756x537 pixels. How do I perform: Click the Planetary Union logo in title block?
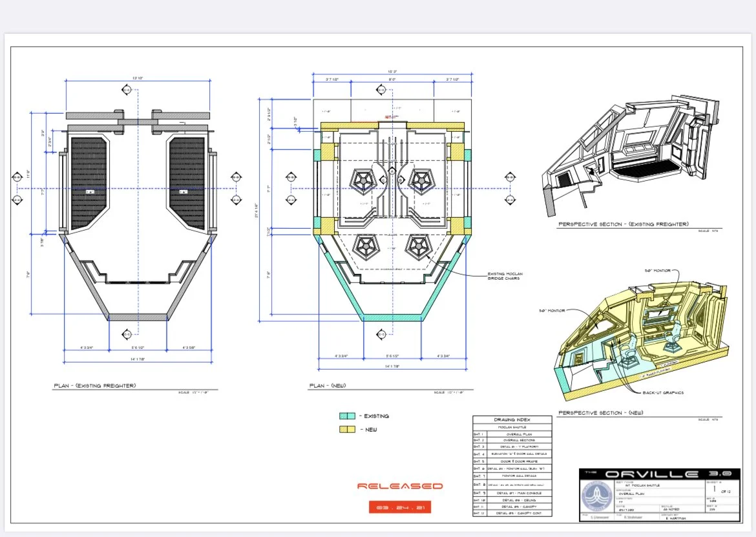point(597,496)
